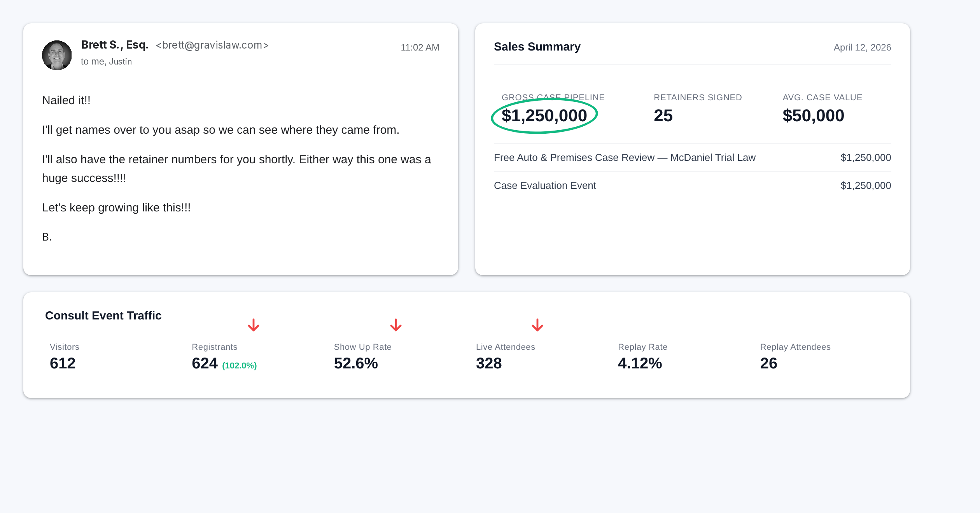Click the 624 registrants value
This screenshot has height=513, width=980.
click(x=205, y=363)
